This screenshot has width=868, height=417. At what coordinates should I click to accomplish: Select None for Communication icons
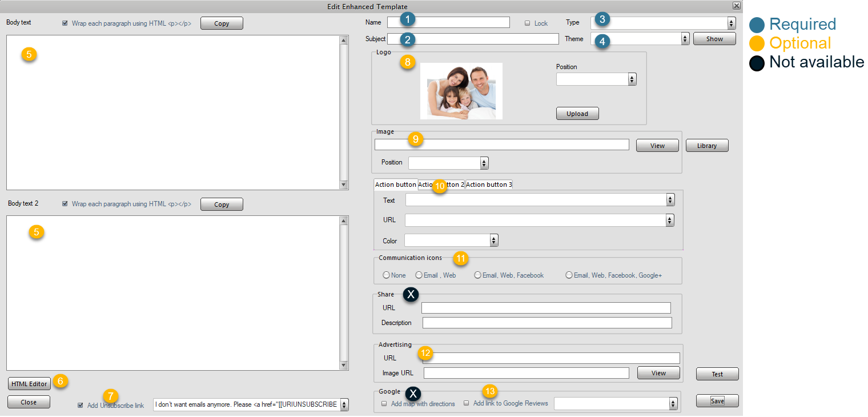(387, 275)
